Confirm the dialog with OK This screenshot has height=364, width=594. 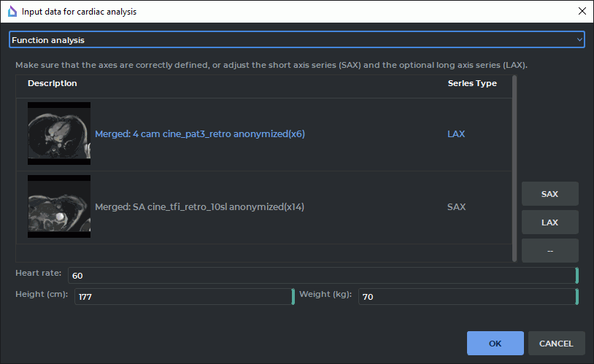tap(495, 343)
